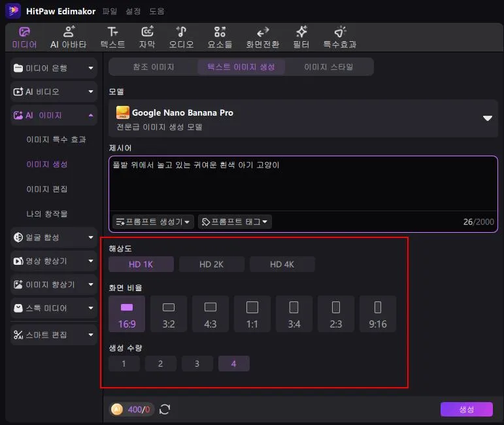Expand the 이미지 향상기 section arrow
The width and height of the screenshot is (504, 425).
[91, 284]
